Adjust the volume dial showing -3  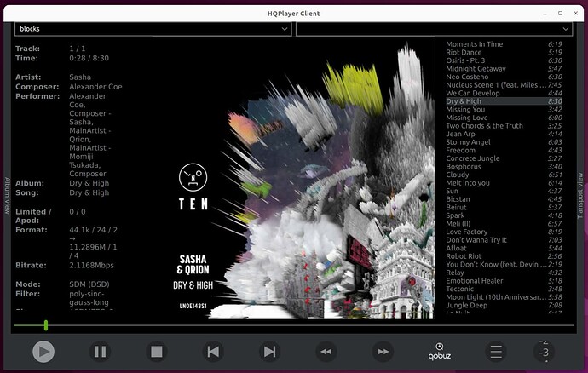[x=544, y=352]
